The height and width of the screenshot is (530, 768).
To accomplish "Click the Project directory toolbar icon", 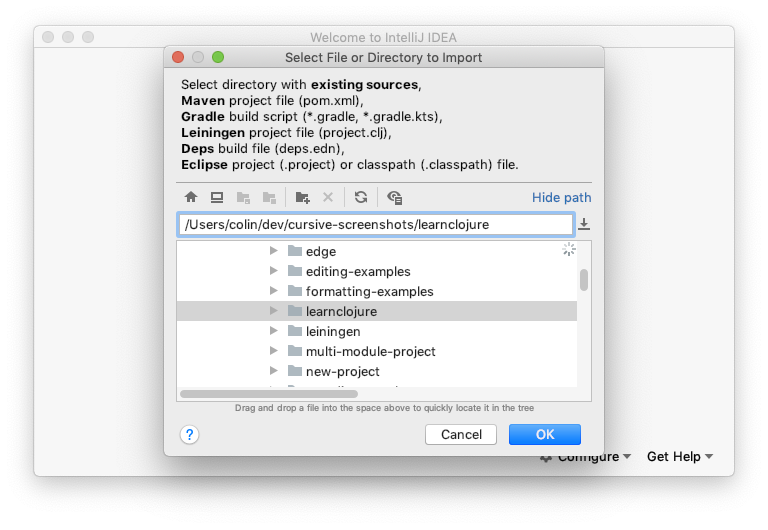I will [x=243, y=197].
